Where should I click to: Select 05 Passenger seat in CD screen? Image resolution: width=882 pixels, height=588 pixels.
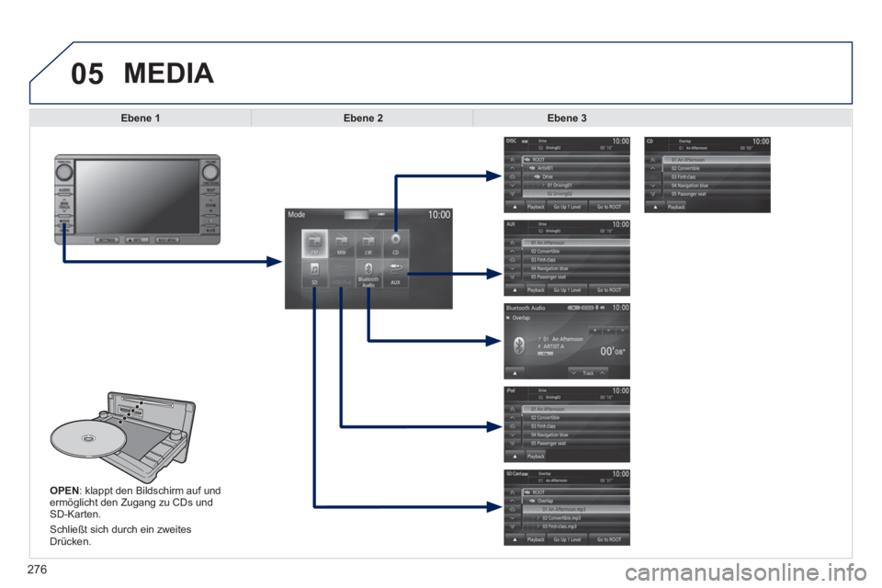(x=716, y=194)
